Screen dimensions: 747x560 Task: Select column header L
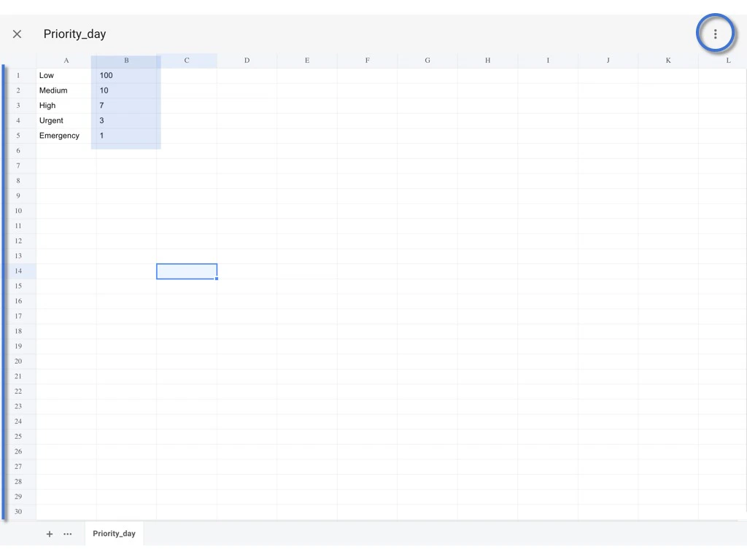[728, 61]
